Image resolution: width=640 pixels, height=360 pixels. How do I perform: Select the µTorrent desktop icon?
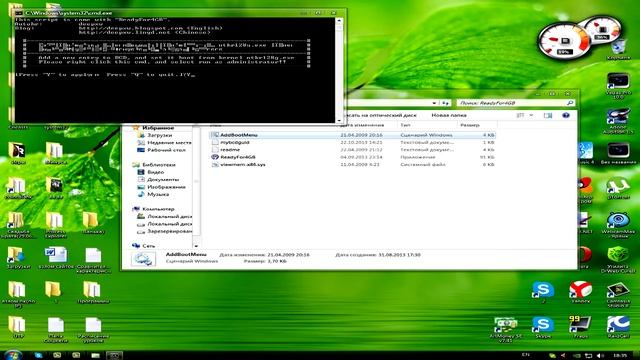tap(618, 188)
